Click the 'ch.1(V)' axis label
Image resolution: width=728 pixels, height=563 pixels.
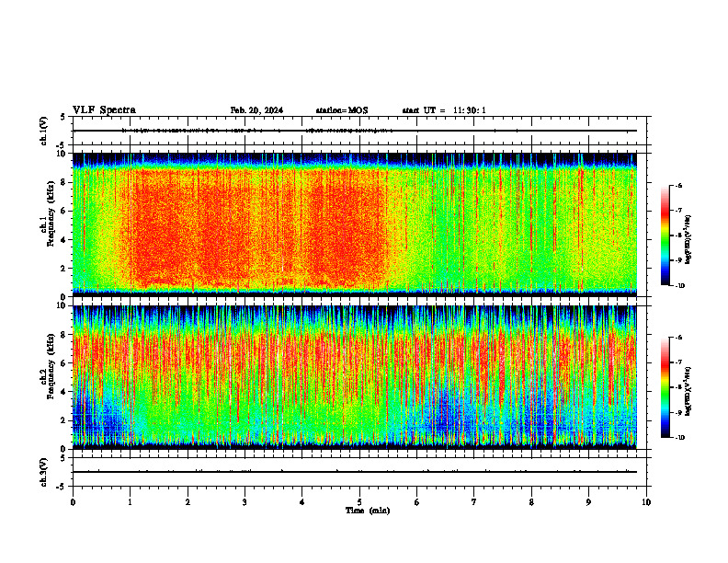[x=43, y=131]
